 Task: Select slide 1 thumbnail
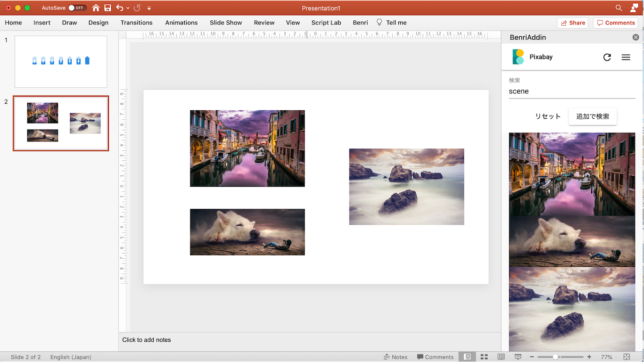tap(61, 62)
